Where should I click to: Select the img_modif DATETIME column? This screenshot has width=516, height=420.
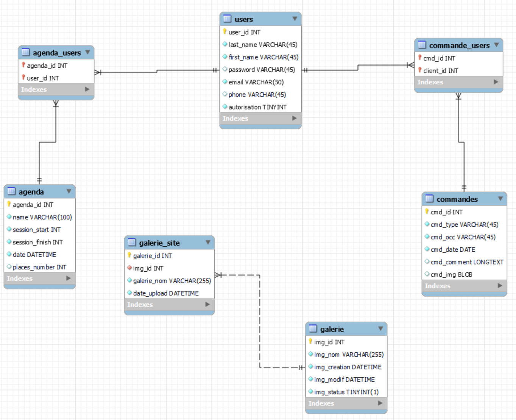(346, 380)
